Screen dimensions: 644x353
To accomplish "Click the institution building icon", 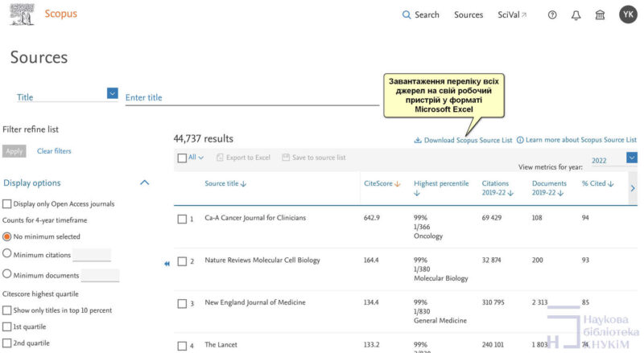I will tap(600, 14).
